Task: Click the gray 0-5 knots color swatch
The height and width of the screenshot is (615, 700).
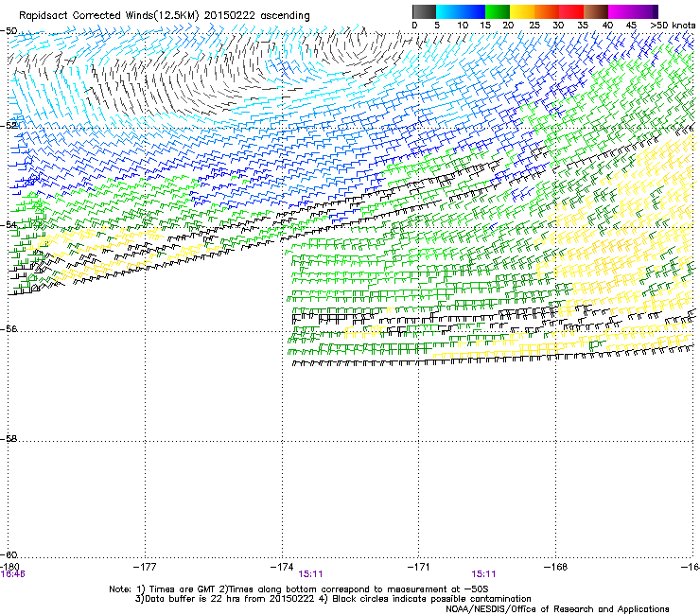Action: coord(425,11)
